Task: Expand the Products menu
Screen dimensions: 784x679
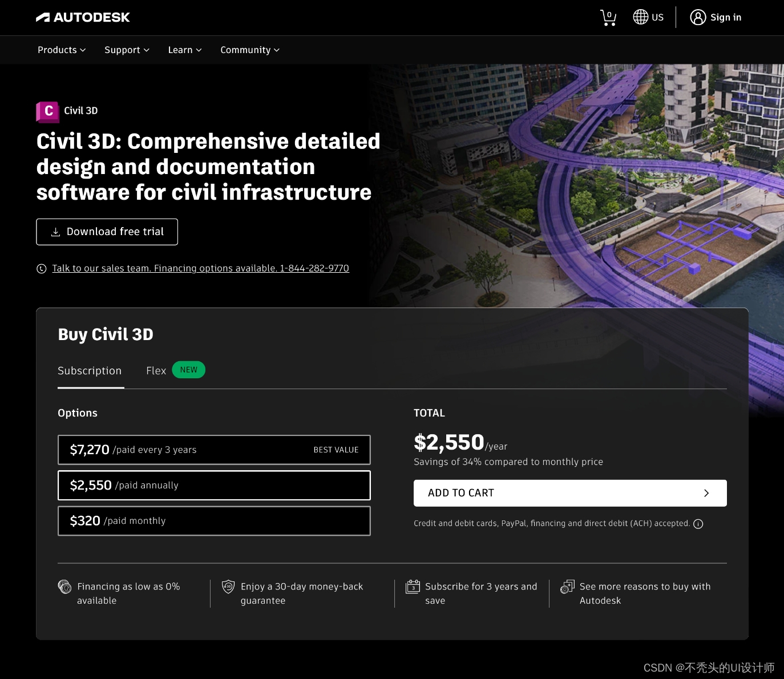Action: click(x=62, y=50)
